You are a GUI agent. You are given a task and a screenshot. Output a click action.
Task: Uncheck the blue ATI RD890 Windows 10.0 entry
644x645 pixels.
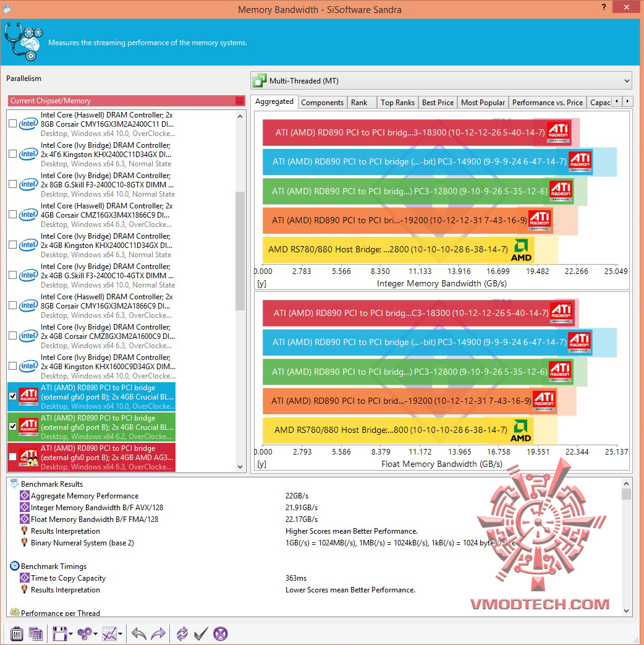(x=13, y=396)
